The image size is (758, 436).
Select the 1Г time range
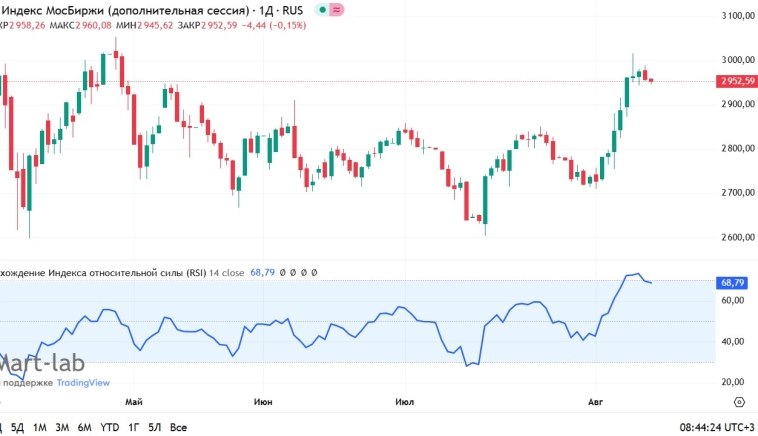[133, 427]
